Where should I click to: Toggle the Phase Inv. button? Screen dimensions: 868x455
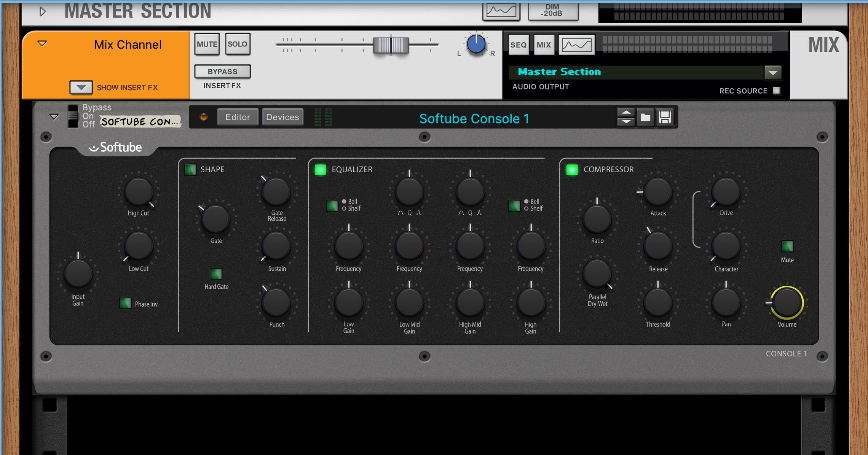(x=125, y=303)
